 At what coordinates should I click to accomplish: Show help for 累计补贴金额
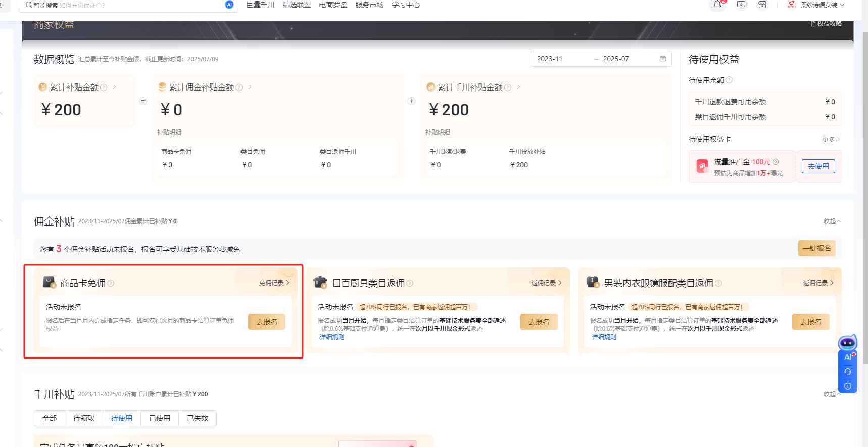104,87
